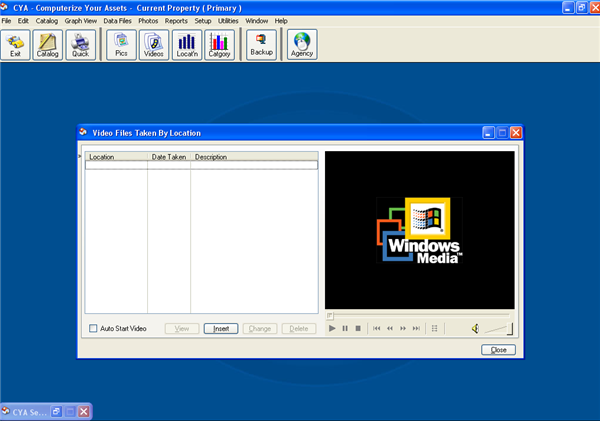Open the Pics toolbar icon
This screenshot has width=600, height=421.
coord(121,45)
